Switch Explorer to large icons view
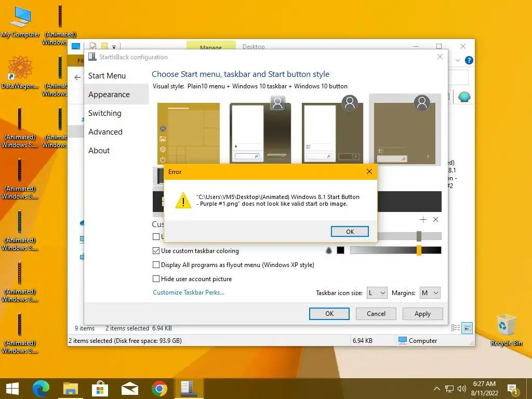Image resolution: width=532 pixels, height=399 pixels. tap(467, 328)
